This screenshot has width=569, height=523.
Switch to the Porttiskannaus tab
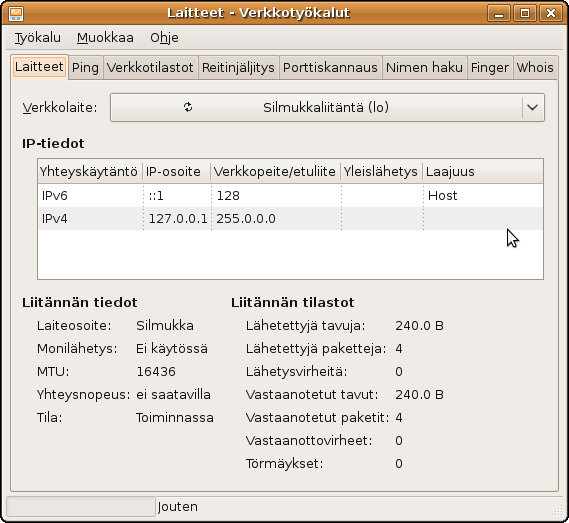pos(330,68)
